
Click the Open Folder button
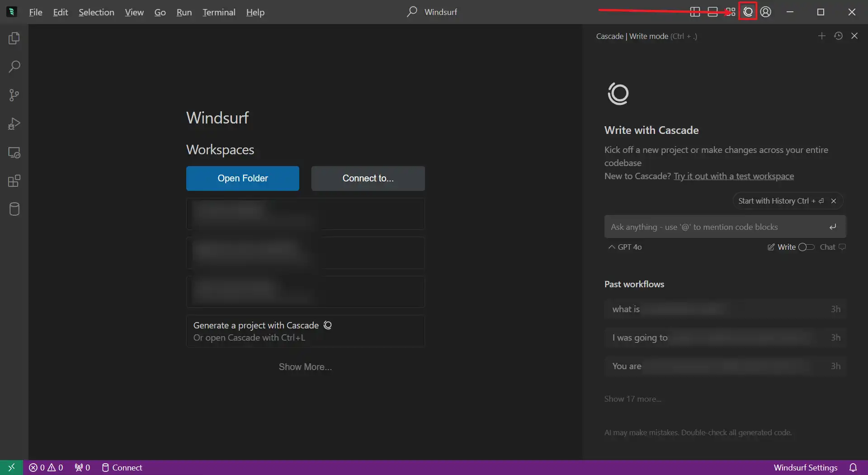point(243,178)
